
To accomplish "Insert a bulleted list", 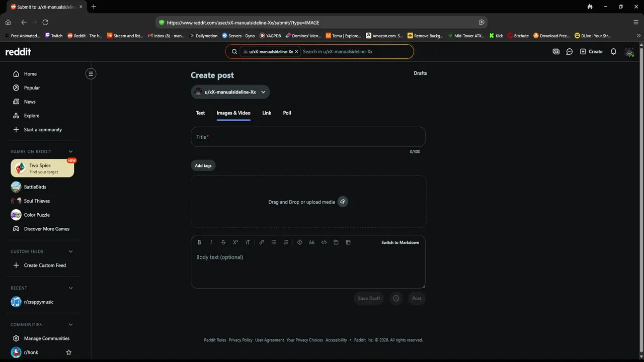I will coord(274,242).
